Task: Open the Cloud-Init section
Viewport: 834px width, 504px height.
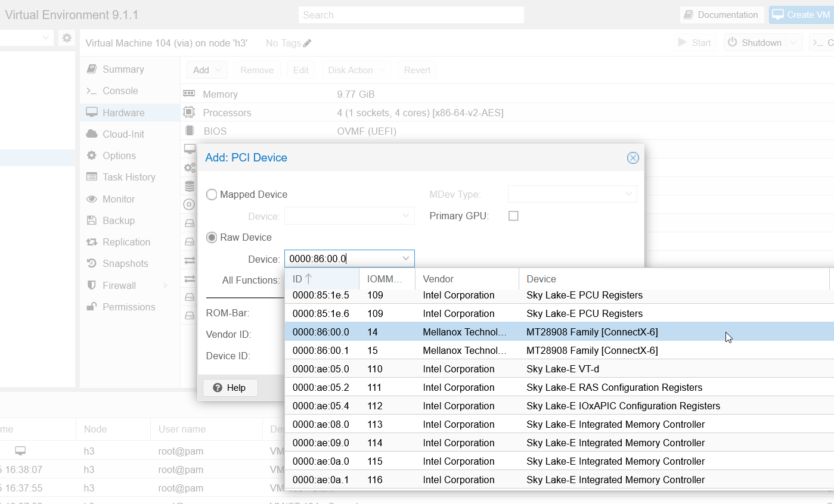Action: [130, 134]
